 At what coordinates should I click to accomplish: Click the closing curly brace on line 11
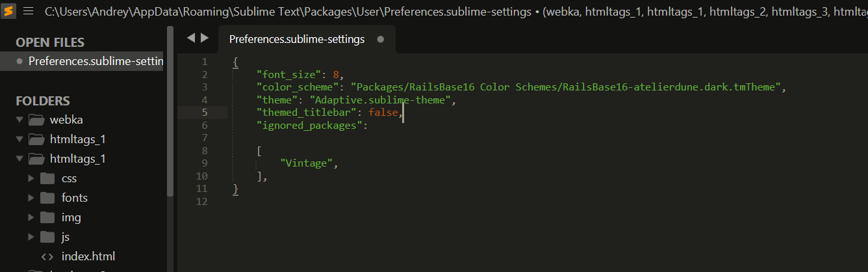pos(236,189)
